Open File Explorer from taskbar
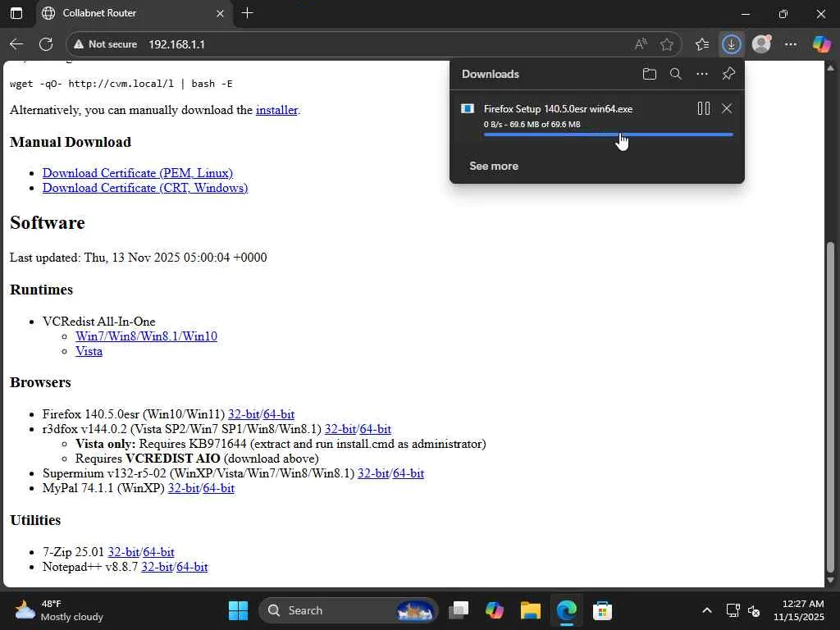 pyautogui.click(x=531, y=610)
